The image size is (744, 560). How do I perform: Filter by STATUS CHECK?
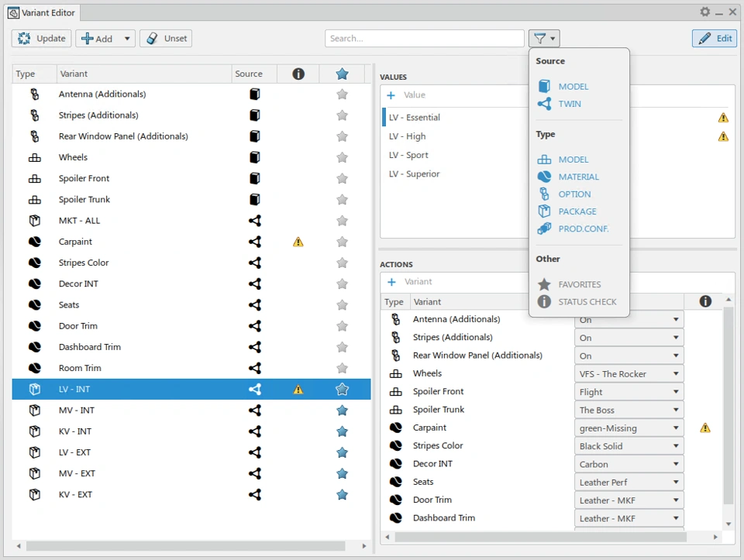[577, 301]
